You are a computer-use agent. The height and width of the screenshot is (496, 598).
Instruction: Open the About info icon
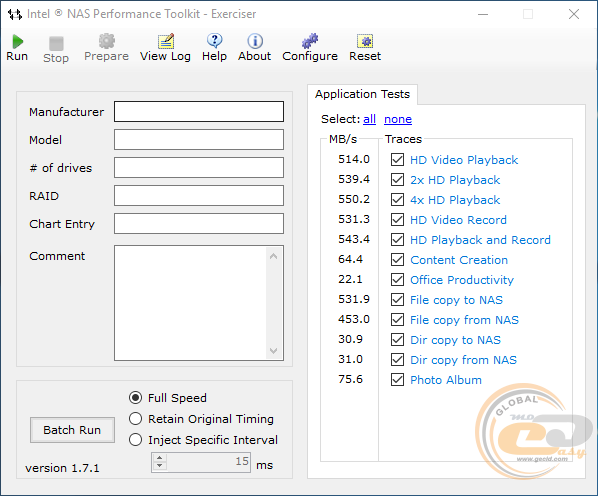(255, 41)
